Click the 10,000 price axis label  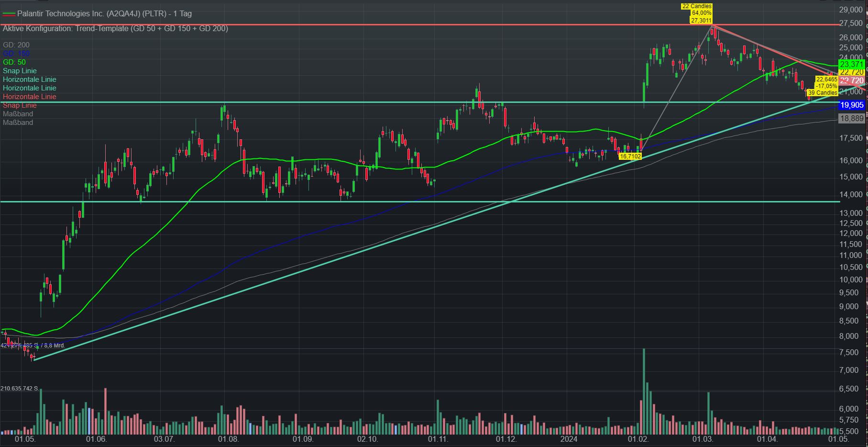851,280
